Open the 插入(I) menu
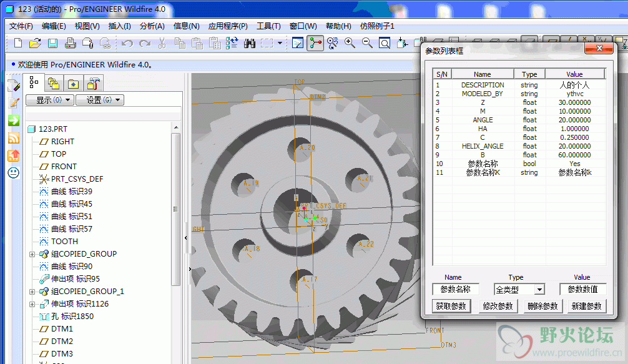The width and height of the screenshot is (628, 364). [119, 26]
